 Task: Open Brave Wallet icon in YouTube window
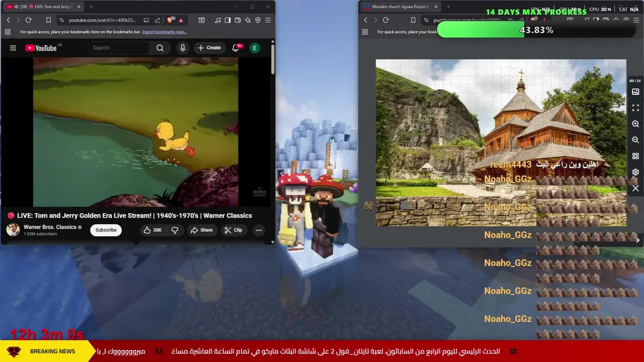pyautogui.click(x=237, y=20)
